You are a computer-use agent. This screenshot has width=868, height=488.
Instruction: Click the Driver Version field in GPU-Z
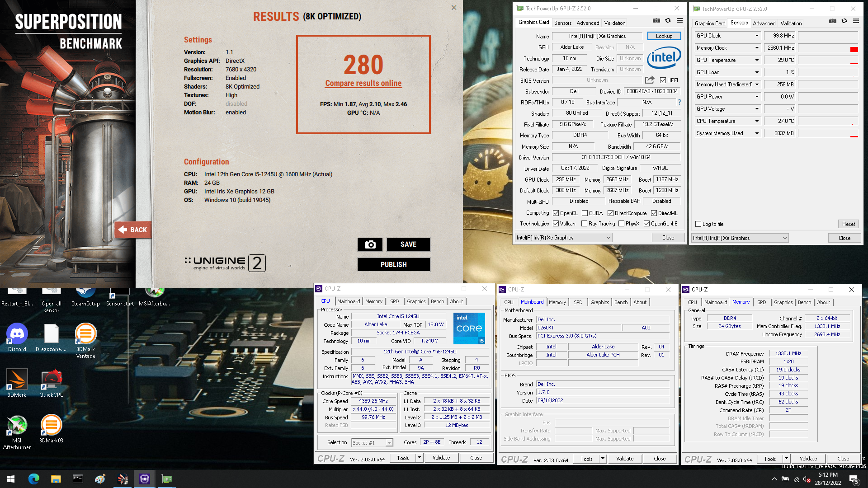click(x=616, y=157)
